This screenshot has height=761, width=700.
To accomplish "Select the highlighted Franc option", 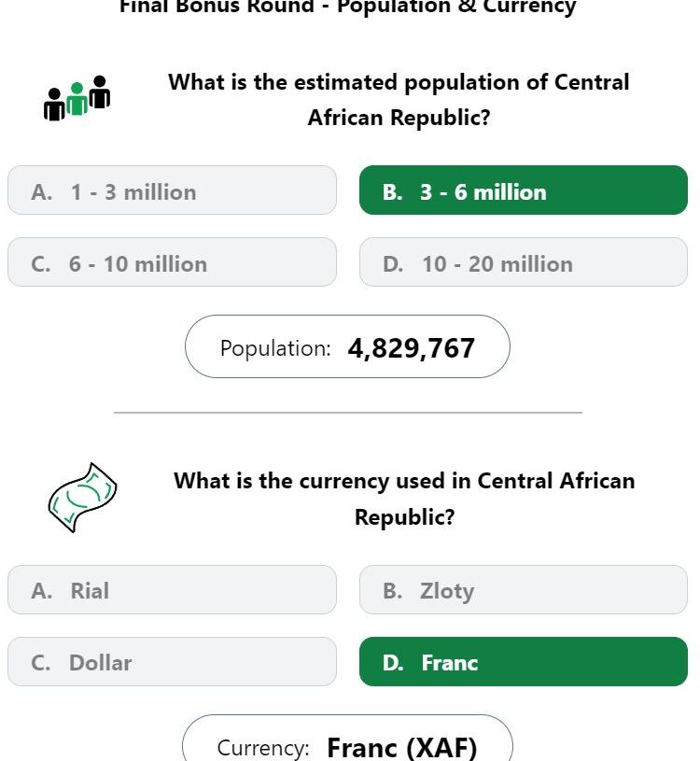I will [524, 661].
